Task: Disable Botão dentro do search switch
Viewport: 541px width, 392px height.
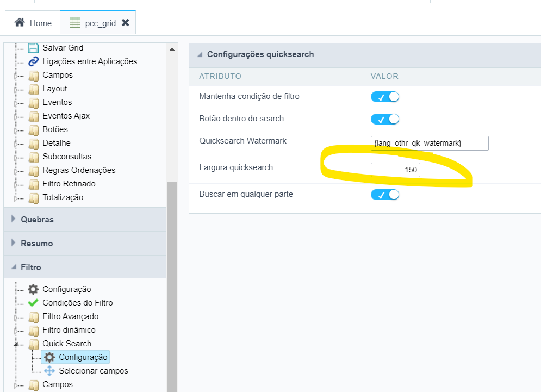Action: pos(385,119)
